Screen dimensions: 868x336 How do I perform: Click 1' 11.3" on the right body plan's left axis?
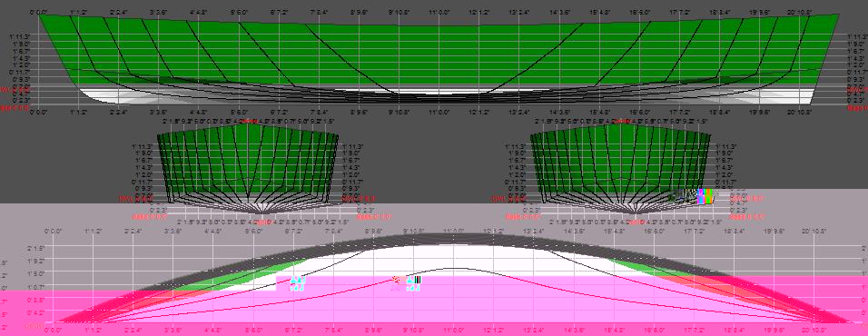pos(516,146)
